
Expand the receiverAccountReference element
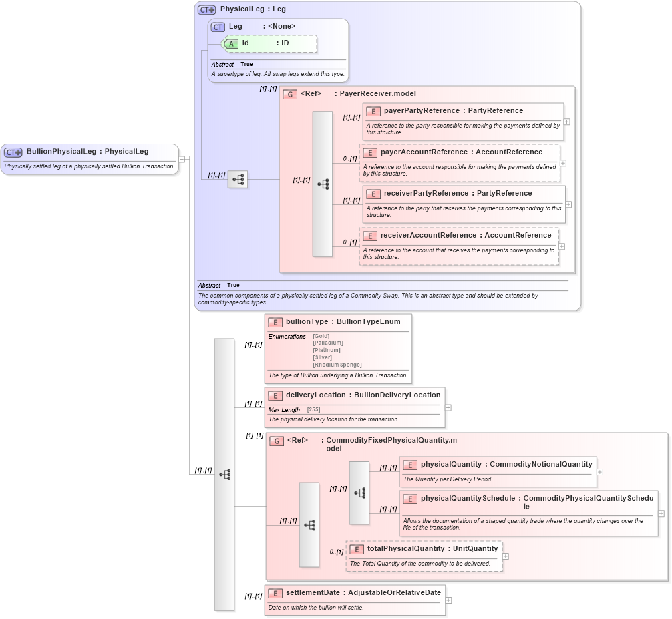pos(562,247)
